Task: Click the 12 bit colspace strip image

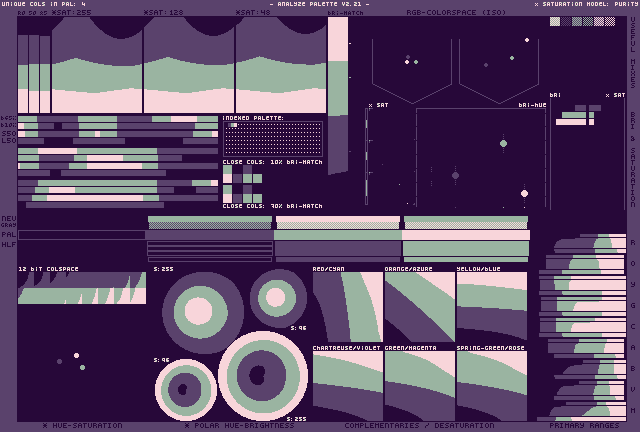Action: click(82, 288)
